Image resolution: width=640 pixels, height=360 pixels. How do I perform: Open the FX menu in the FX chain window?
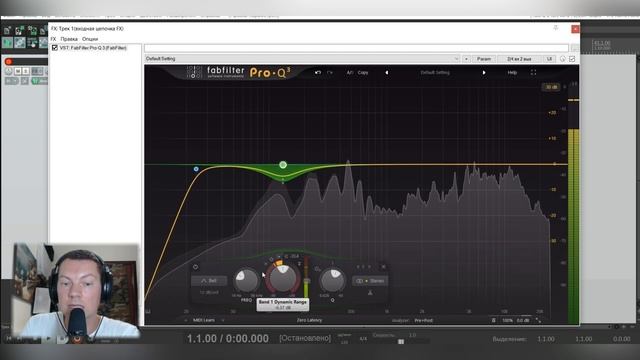53,39
